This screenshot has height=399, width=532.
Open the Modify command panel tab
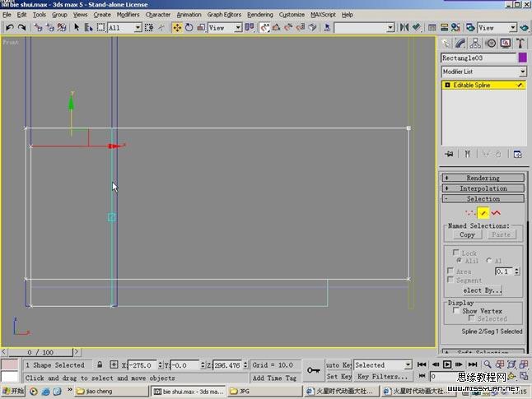[460, 43]
